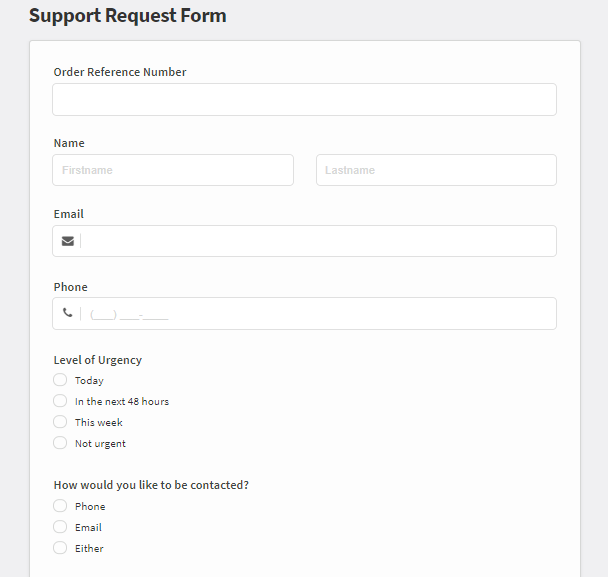Click the Name field label
Viewport: 608px width, 577px height.
[69, 143]
